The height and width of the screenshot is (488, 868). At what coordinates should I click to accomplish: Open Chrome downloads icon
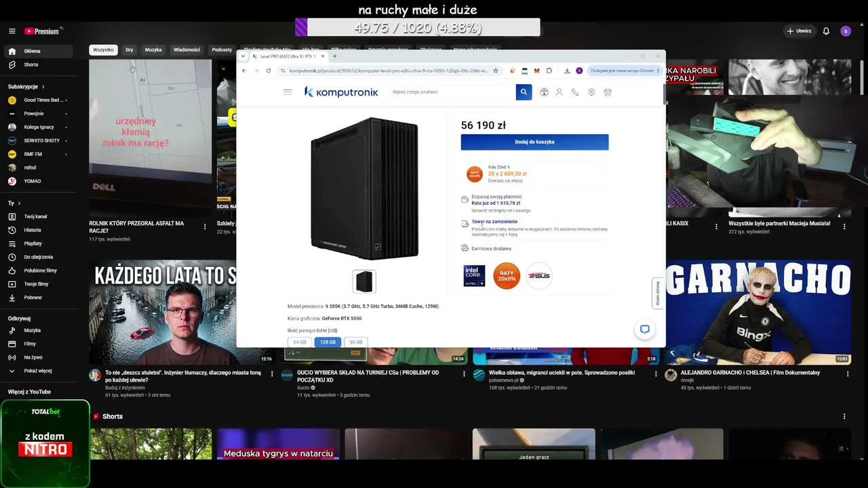tap(567, 70)
